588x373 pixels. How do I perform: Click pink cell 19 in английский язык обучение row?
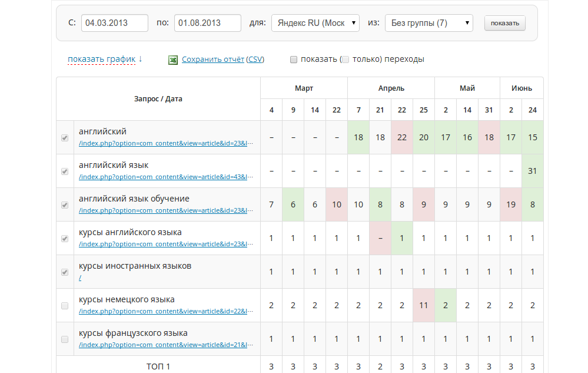coord(511,204)
